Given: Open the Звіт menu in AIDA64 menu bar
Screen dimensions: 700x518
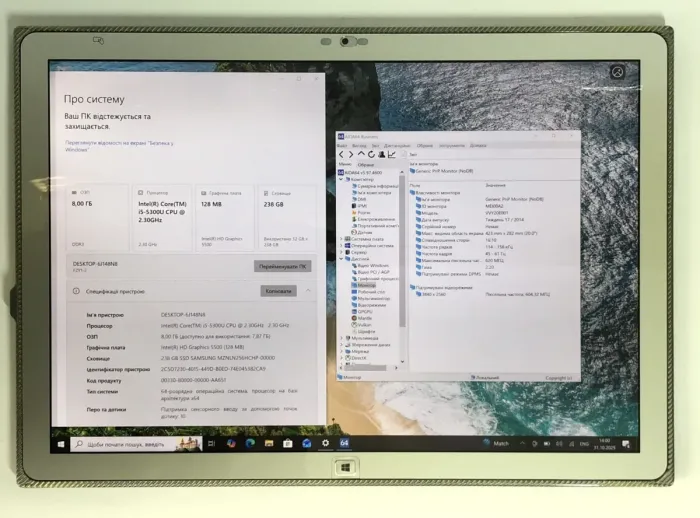Looking at the screenshot, I should pyautogui.click(x=375, y=146).
